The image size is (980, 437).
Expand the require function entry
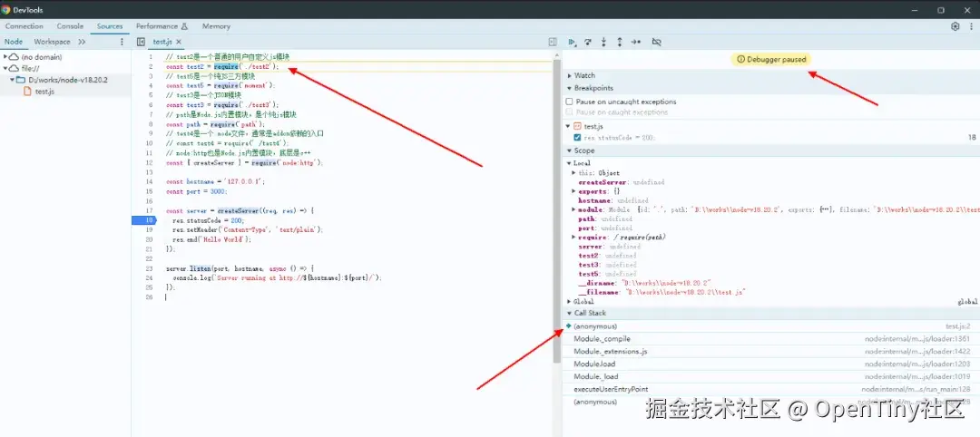[x=574, y=238]
